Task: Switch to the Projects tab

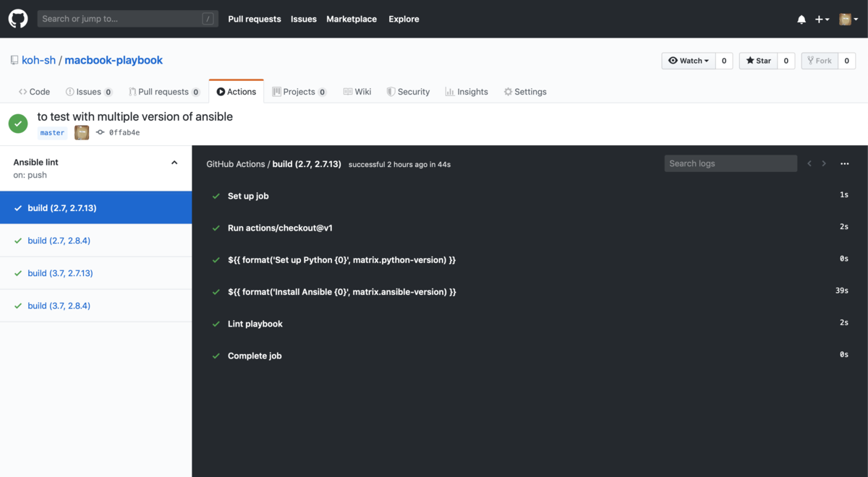Action: click(299, 92)
